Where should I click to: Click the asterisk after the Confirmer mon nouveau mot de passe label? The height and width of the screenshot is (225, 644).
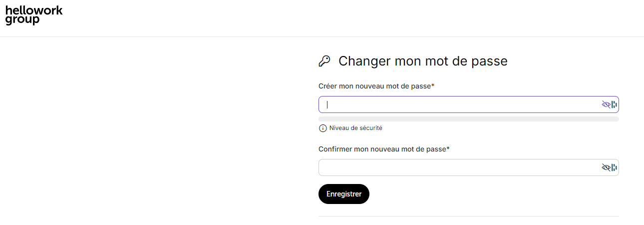pyautogui.click(x=448, y=148)
